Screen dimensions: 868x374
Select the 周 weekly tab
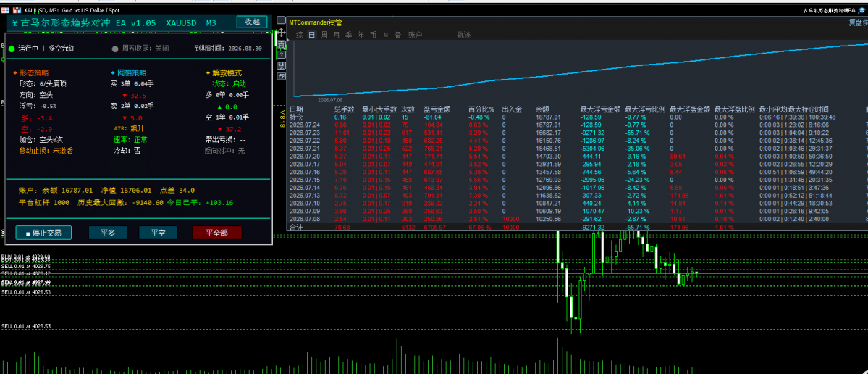pos(324,35)
